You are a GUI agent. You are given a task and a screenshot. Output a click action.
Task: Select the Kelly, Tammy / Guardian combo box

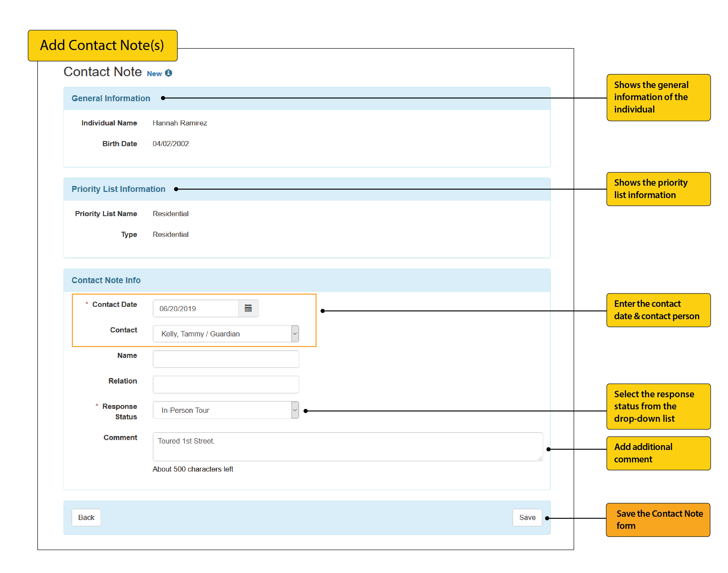coord(222,333)
